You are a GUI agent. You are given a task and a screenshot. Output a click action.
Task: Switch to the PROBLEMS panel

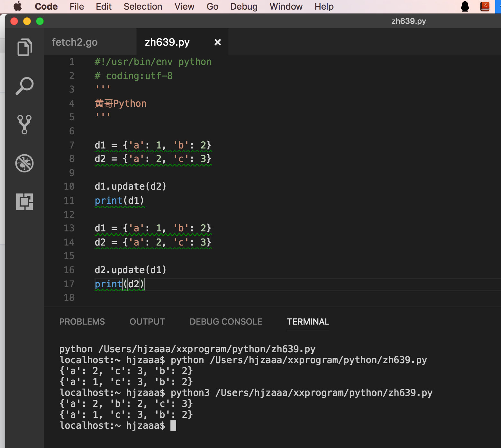(x=82, y=321)
